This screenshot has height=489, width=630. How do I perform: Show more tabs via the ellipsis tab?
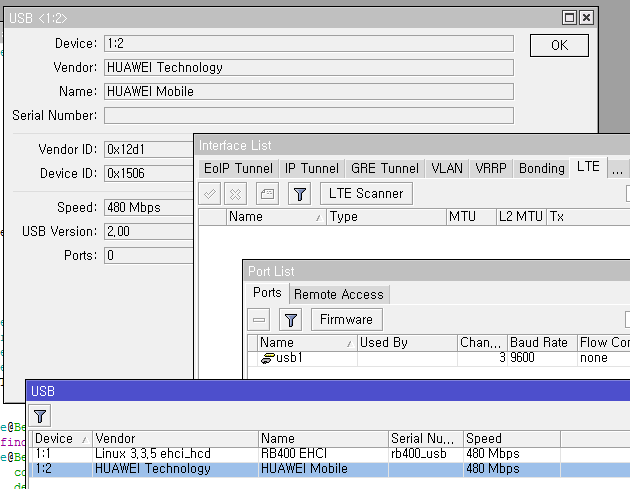click(618, 169)
